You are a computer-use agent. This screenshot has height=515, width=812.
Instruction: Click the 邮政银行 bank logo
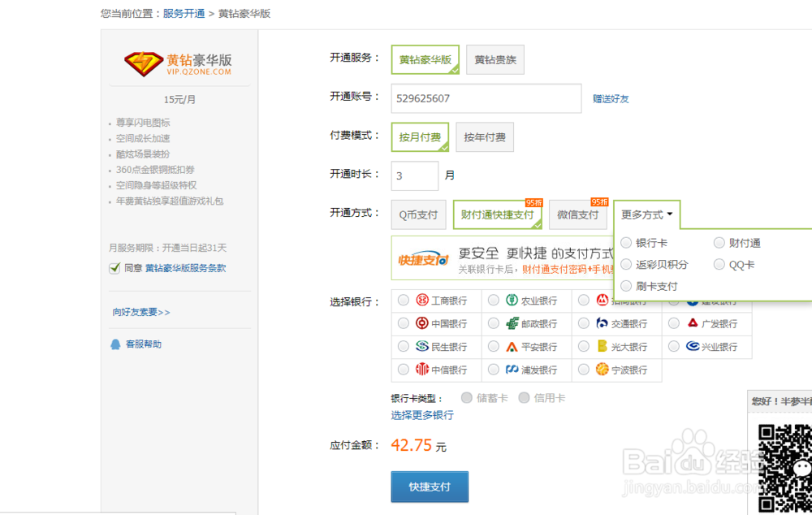pyautogui.click(x=512, y=323)
